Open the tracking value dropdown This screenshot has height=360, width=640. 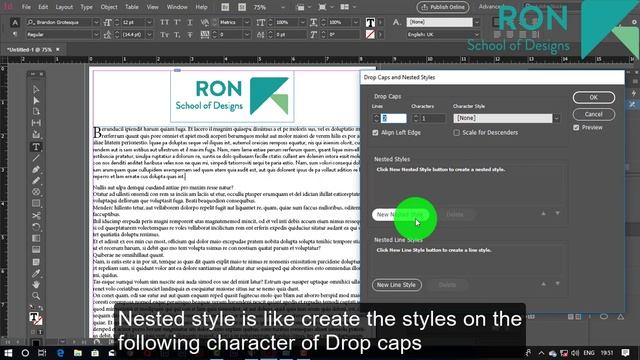[x=247, y=35]
